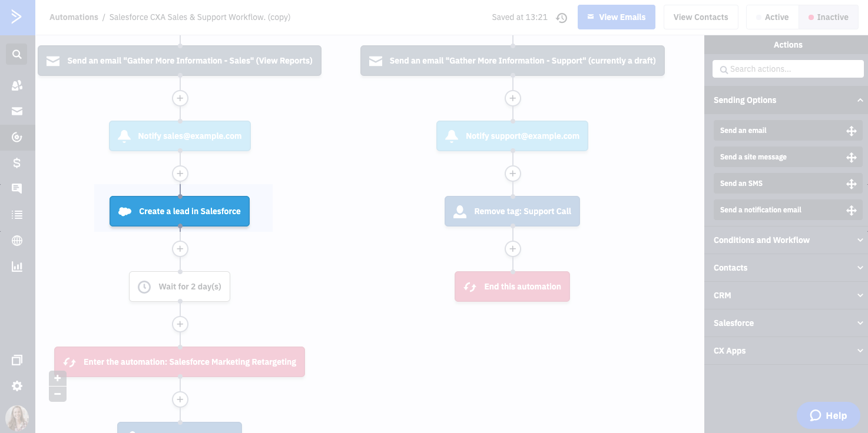Select the Send a site message action
The height and width of the screenshot is (433, 868).
[x=788, y=157]
